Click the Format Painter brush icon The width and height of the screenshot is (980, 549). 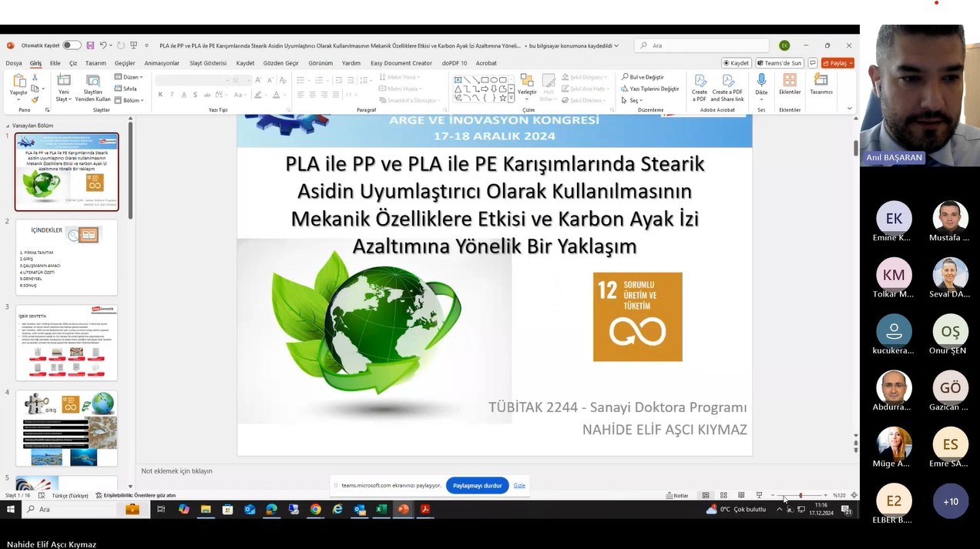point(35,99)
